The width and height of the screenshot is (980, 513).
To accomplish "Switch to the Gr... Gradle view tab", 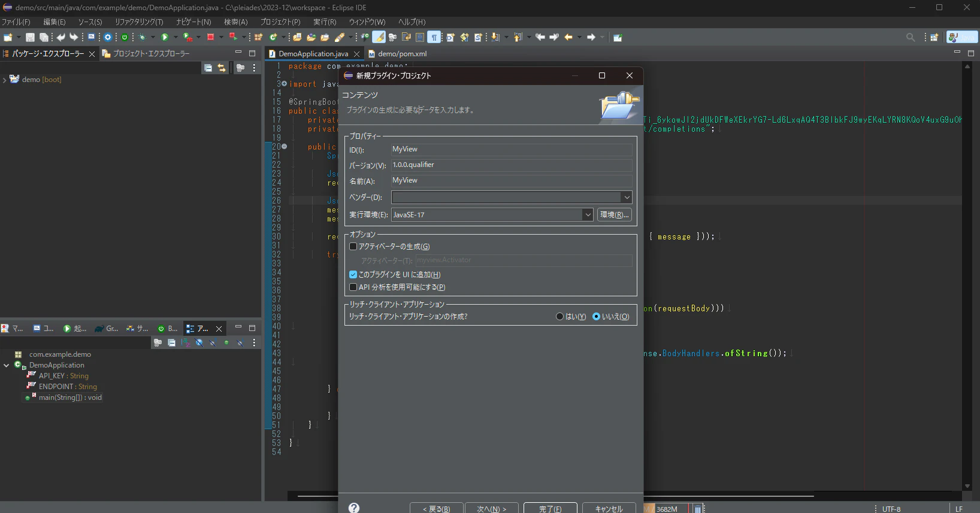I will 107,329.
